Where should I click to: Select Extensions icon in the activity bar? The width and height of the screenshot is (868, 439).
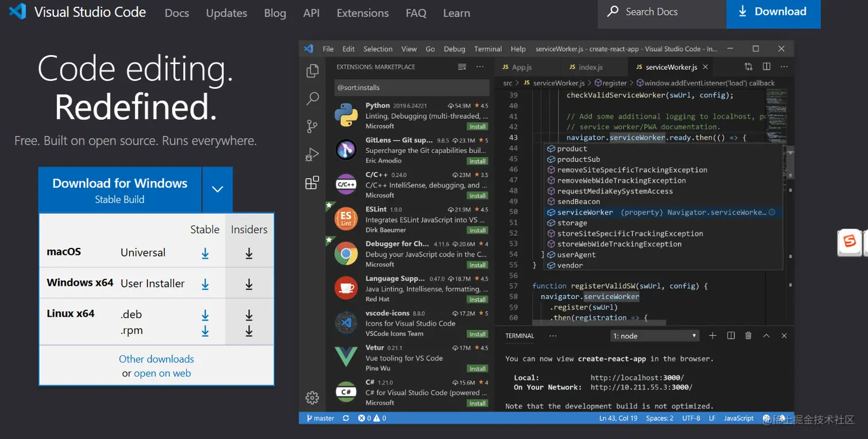312,182
